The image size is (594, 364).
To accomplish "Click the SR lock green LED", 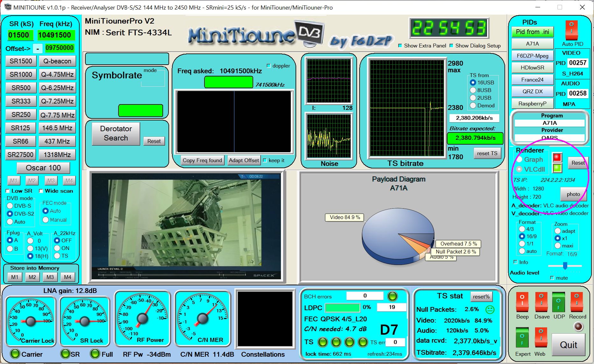I will (65, 354).
